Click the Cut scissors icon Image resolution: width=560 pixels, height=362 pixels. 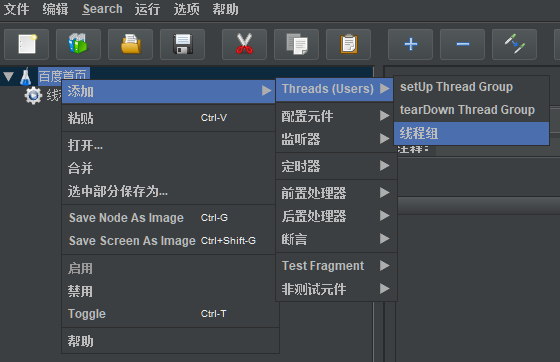tap(244, 44)
